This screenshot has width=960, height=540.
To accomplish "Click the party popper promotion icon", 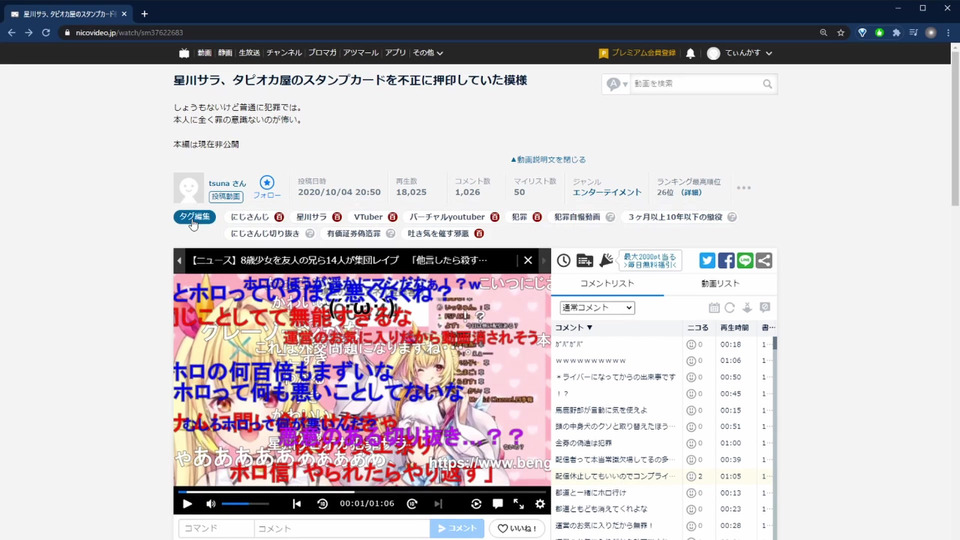I will [606, 260].
